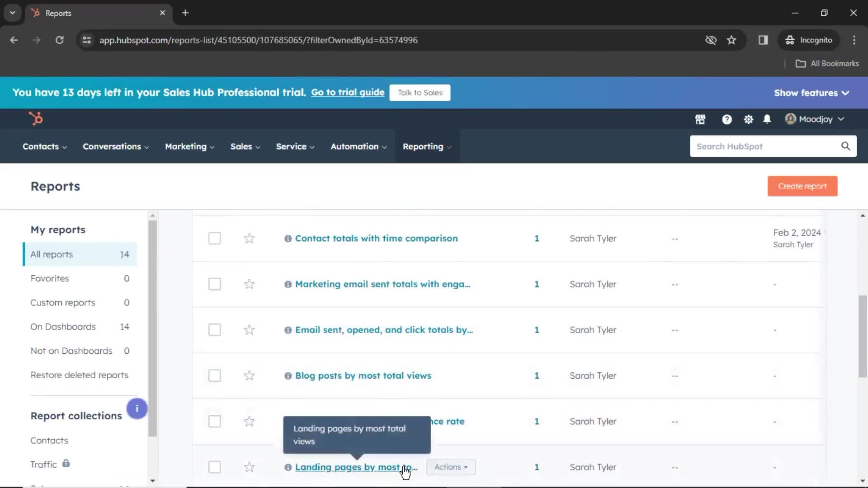Click info icon beside Email sent, opened report
Viewport: 868px width, 488px height.
pos(288,330)
